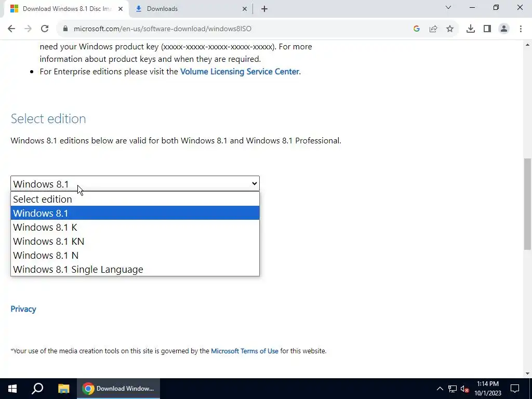Open Microsoft Terms of Use link
Viewport: 532px width, 399px height.
tap(245, 351)
